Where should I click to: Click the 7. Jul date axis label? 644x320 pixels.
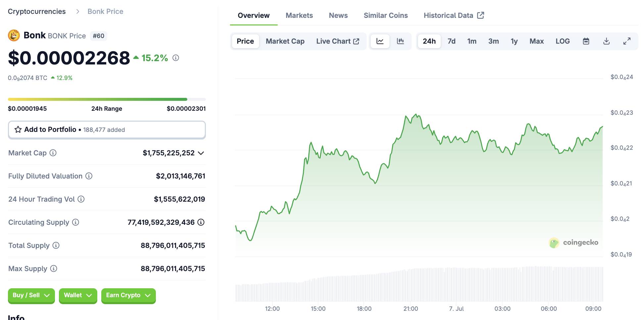[456, 309]
